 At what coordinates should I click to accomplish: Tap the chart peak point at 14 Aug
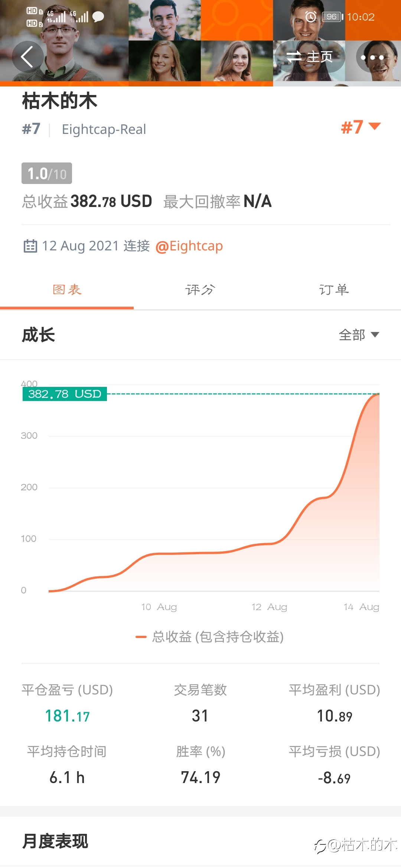coord(378,394)
